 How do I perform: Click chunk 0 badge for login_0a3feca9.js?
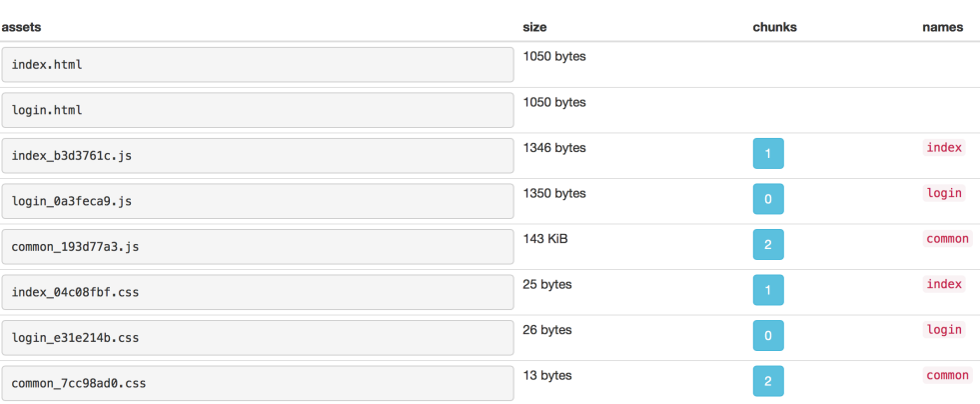768,199
